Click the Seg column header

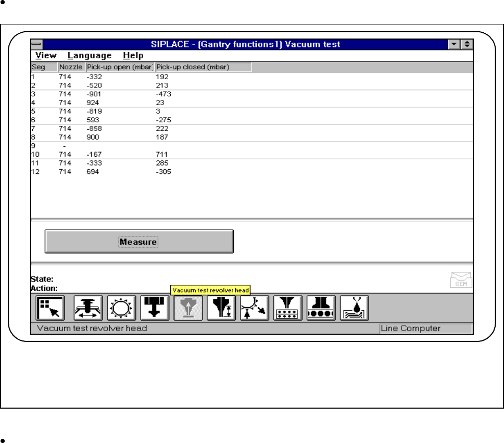44,67
